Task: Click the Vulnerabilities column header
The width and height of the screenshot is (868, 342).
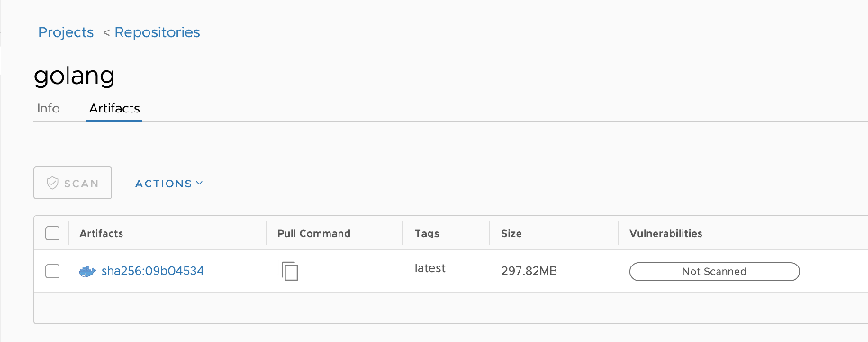Action: coord(665,233)
